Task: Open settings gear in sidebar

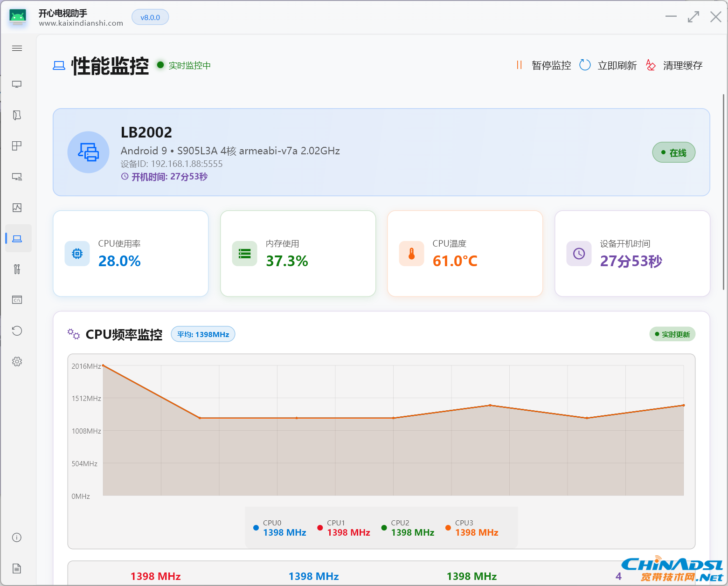Action: click(x=17, y=362)
